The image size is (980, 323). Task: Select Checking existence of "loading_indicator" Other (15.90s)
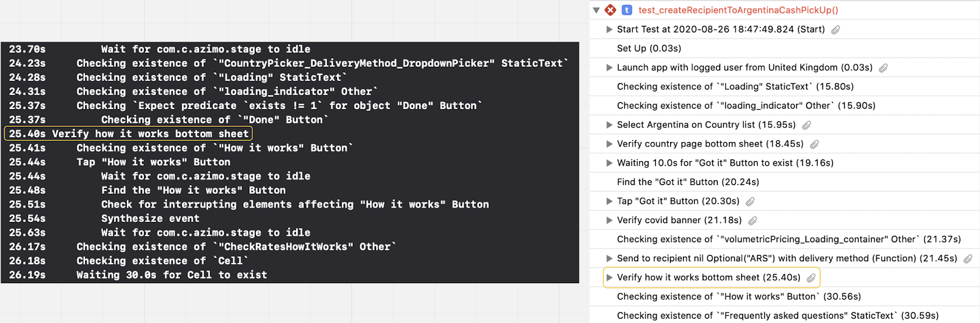click(x=746, y=105)
